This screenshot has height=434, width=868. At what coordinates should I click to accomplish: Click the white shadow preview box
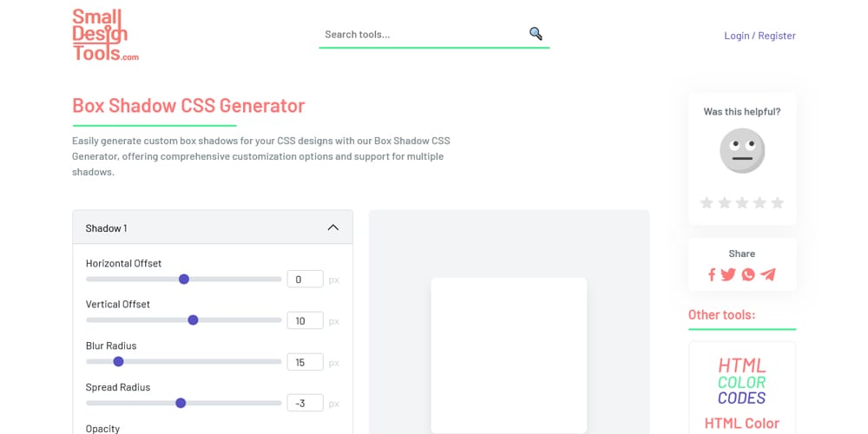pos(509,355)
